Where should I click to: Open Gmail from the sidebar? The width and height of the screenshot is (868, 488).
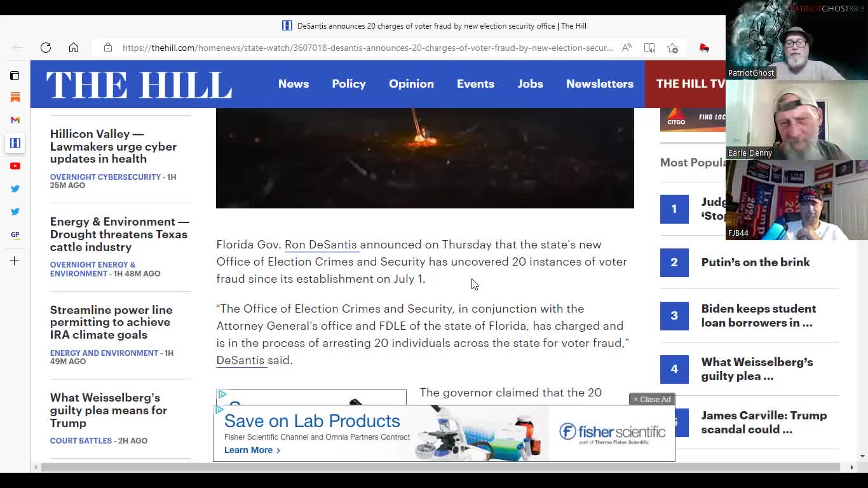coord(15,120)
